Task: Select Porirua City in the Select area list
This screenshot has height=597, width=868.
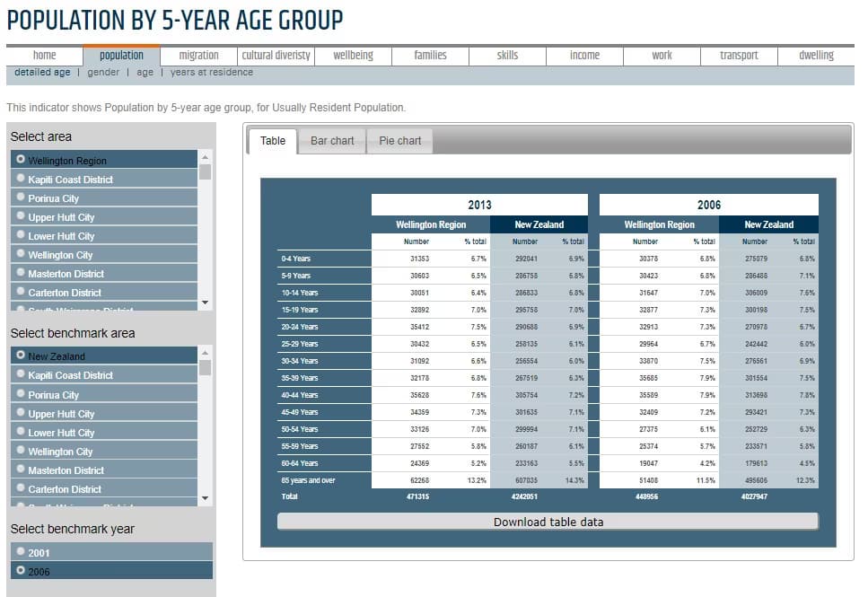Action: 54,198
